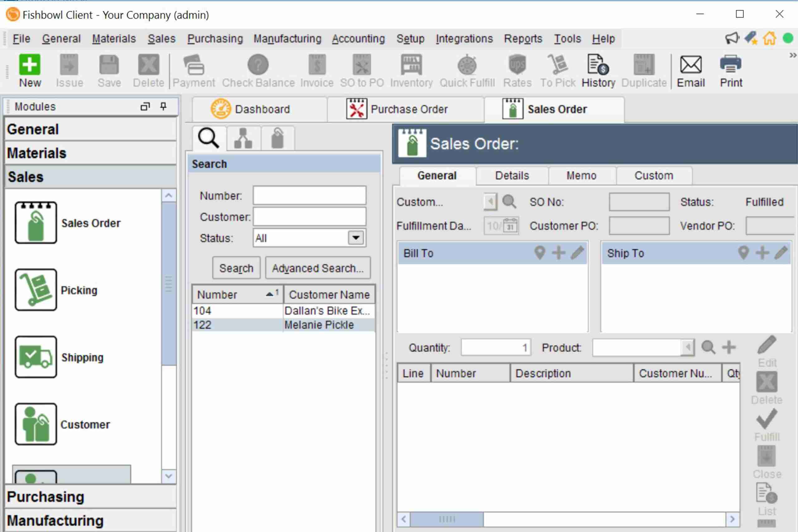This screenshot has height=532, width=798.
Task: Open the Sales Order module icon
Action: 36,223
